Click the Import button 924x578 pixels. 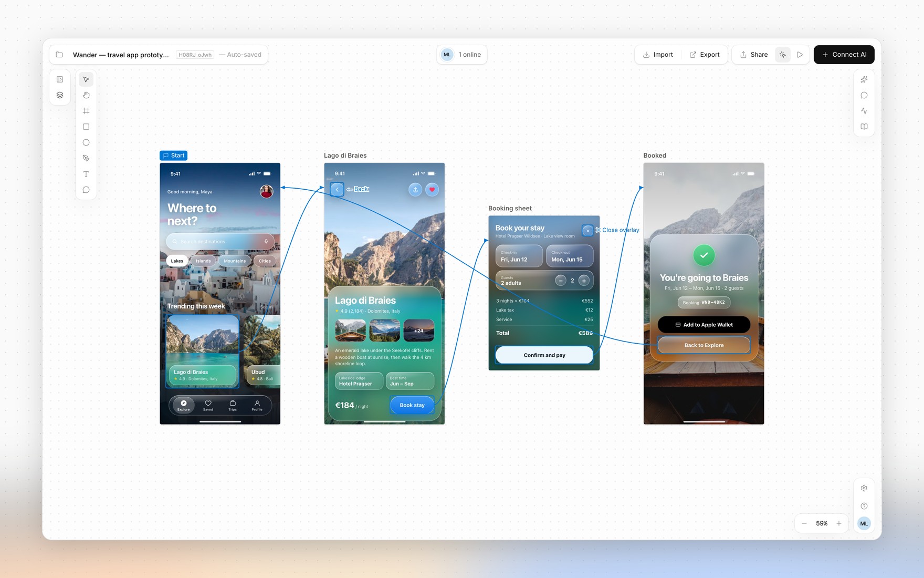[658, 55]
